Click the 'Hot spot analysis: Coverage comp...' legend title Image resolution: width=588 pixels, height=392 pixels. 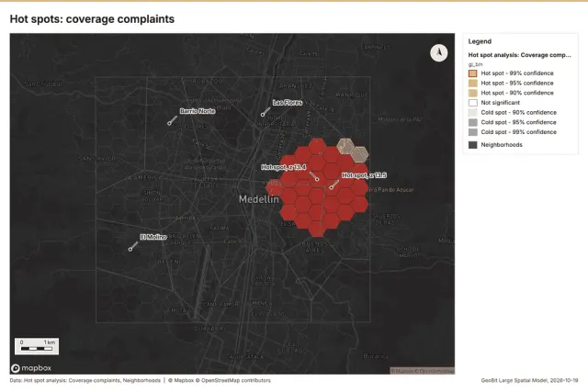(519, 55)
